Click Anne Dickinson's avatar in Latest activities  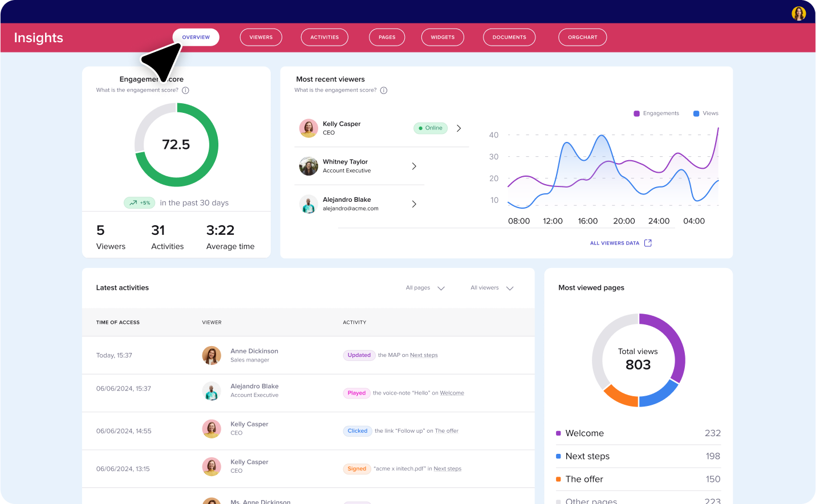tap(212, 355)
